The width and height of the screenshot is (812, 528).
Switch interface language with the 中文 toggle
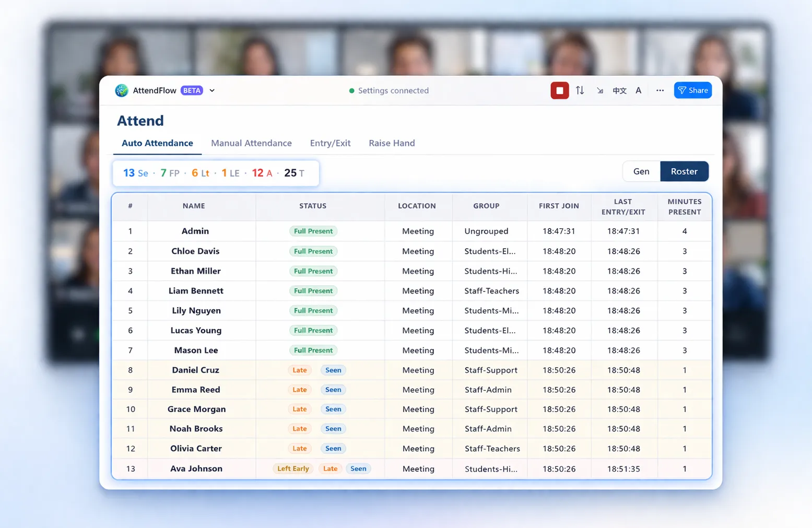click(x=619, y=90)
